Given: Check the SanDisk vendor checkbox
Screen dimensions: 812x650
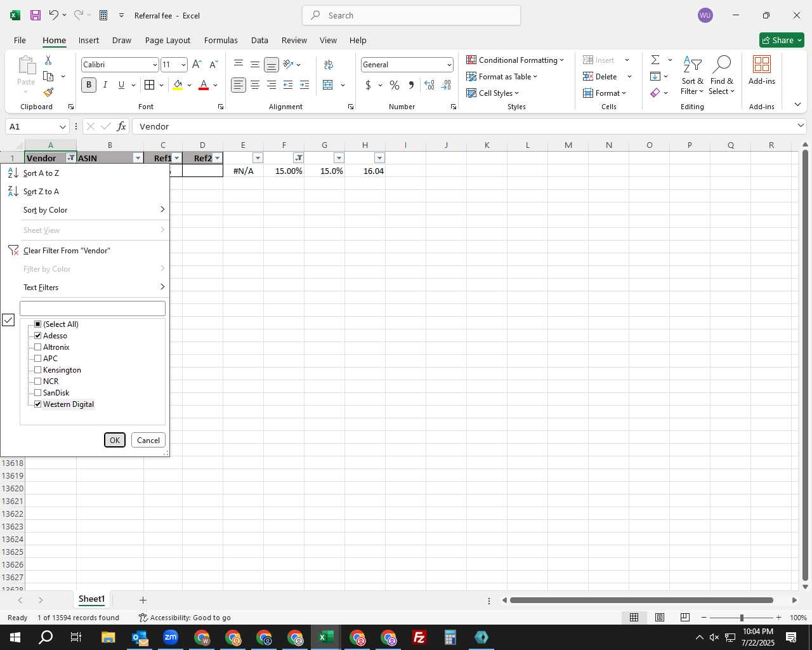Looking at the screenshot, I should [37, 392].
